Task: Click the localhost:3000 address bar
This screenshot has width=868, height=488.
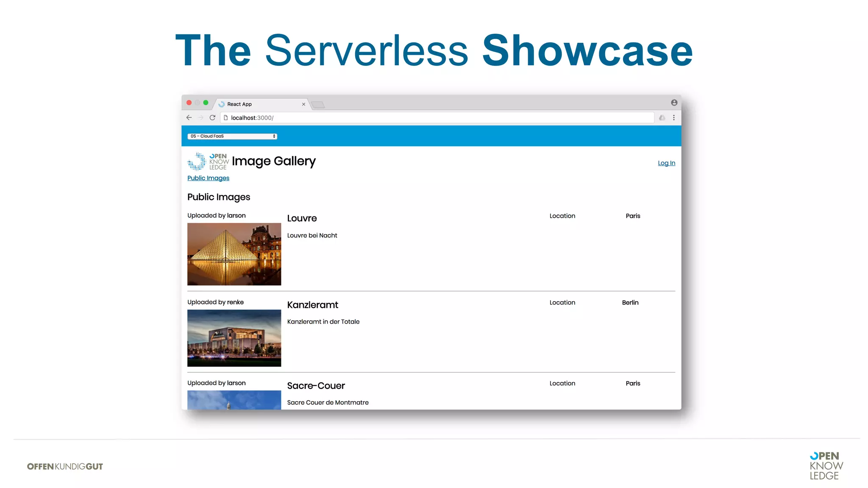Action: 437,118
